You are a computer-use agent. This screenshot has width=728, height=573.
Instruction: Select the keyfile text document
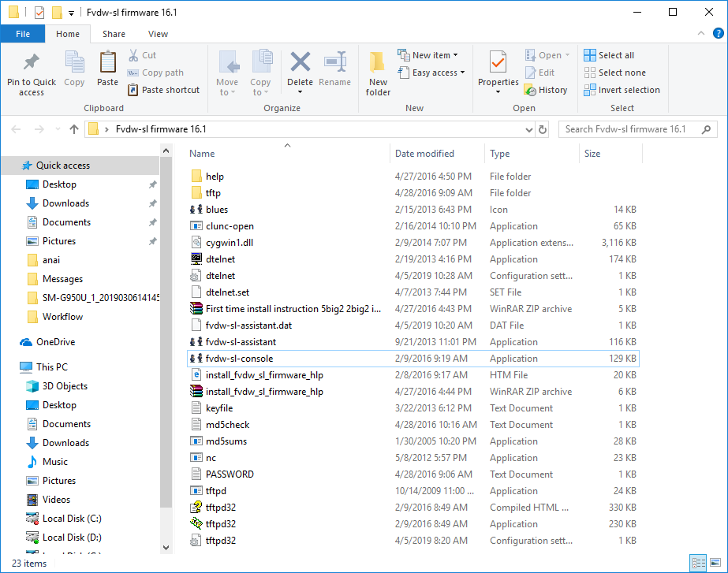click(x=413, y=408)
